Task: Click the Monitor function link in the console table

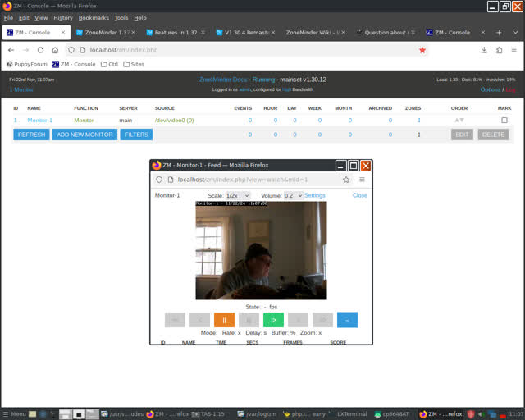Action: 84,121
